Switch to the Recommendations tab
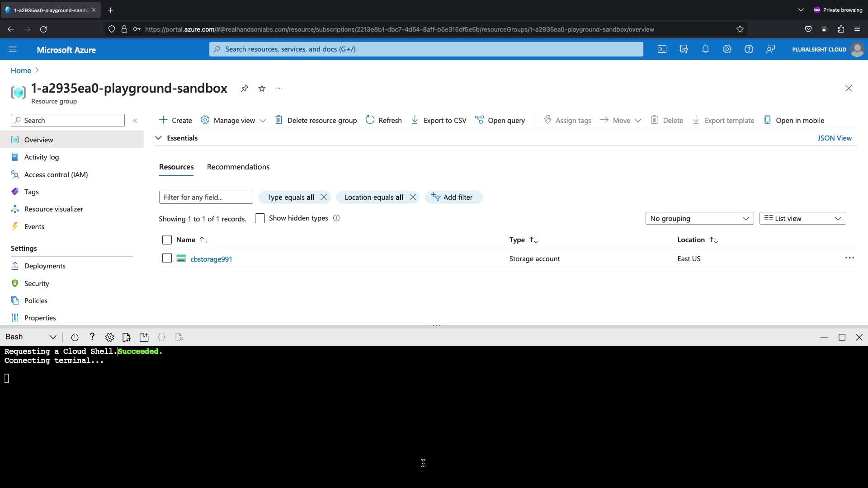Viewport: 868px width, 488px height. (238, 167)
